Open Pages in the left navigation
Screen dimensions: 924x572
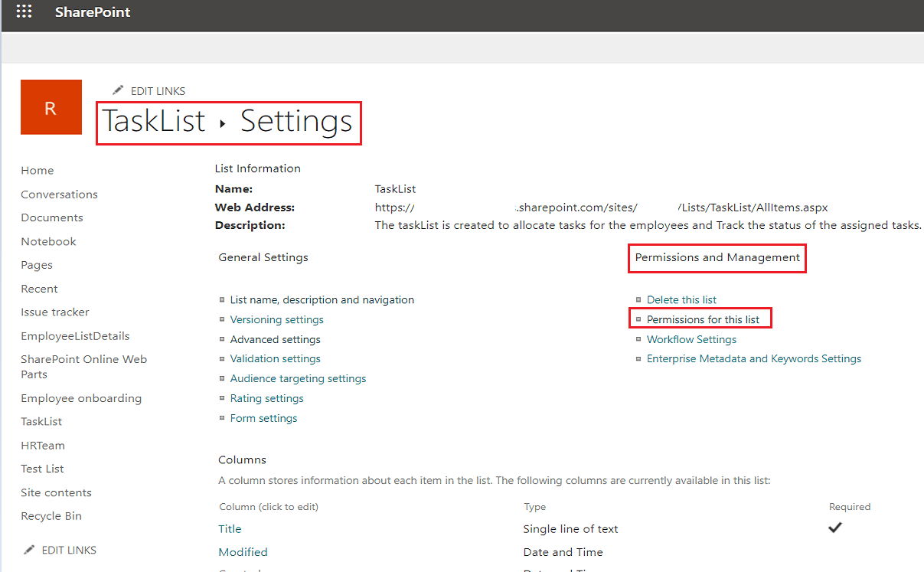[37, 265]
